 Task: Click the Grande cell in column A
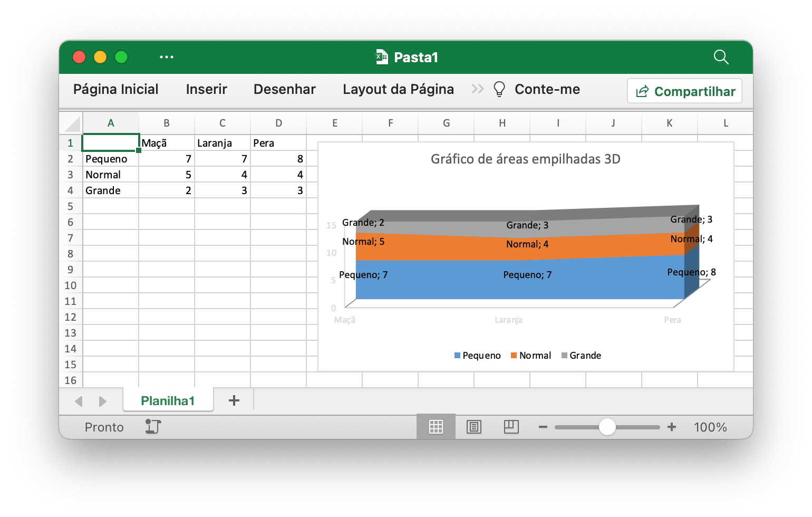[x=111, y=190]
